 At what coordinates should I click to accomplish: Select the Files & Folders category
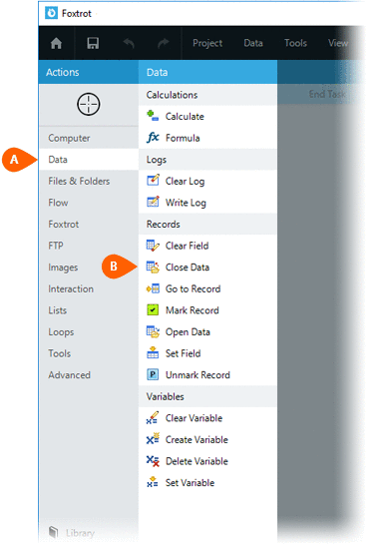(x=89, y=181)
